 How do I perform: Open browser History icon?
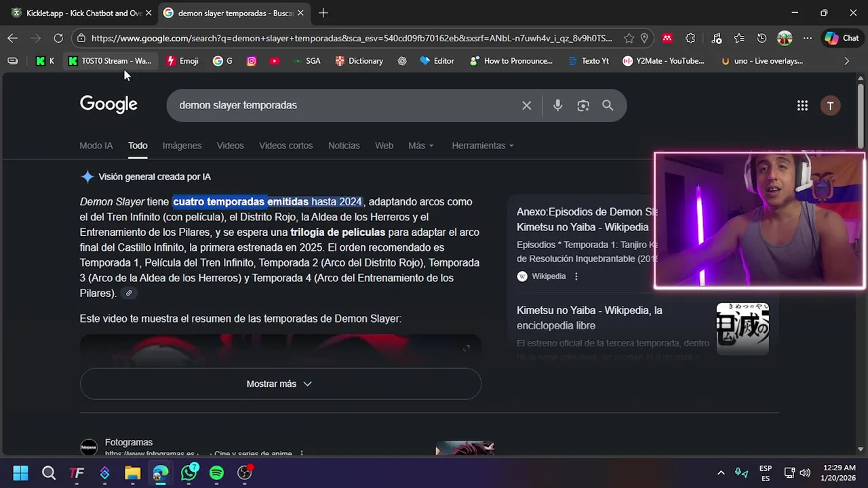[762, 38]
